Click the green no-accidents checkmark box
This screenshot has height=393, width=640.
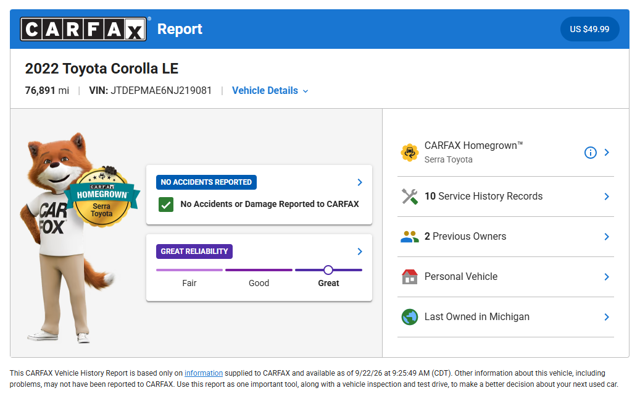(166, 204)
